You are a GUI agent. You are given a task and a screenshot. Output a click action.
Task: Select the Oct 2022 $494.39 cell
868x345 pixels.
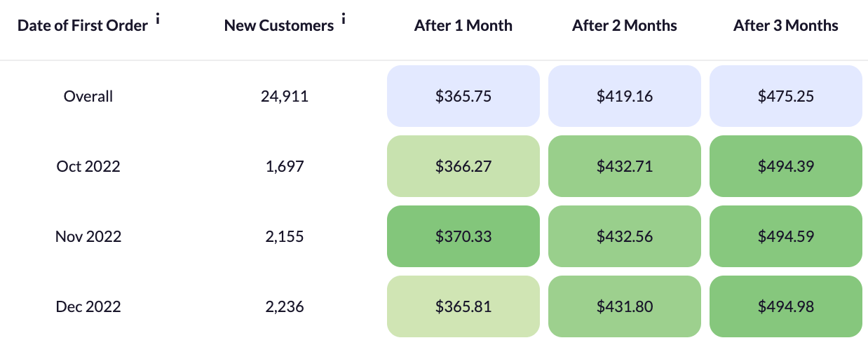tap(786, 166)
